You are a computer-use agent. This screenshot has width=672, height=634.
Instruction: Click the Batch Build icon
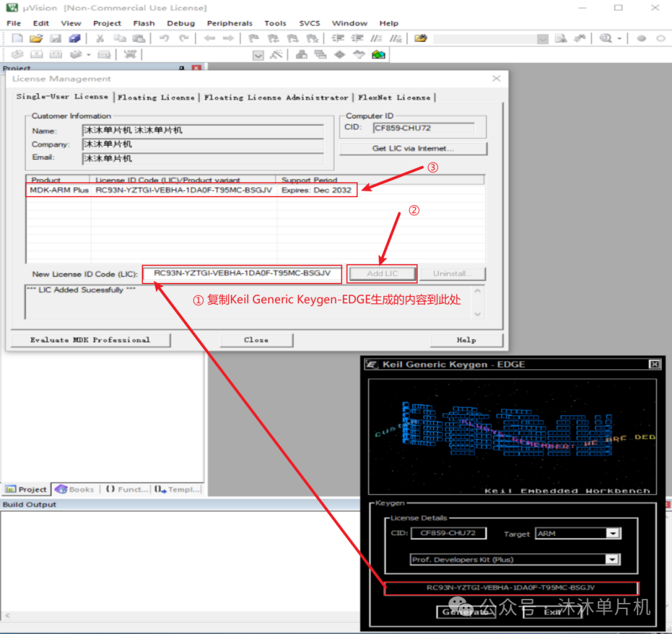[x=76, y=55]
